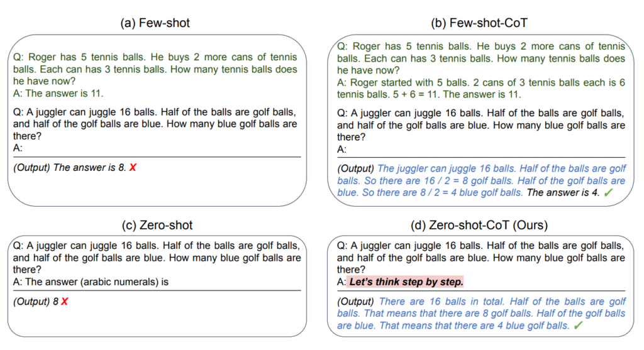The height and width of the screenshot is (350, 644).
Task: Click the Roger tennis balls question in Few-shot-CoT panel
Action: (x=482, y=58)
